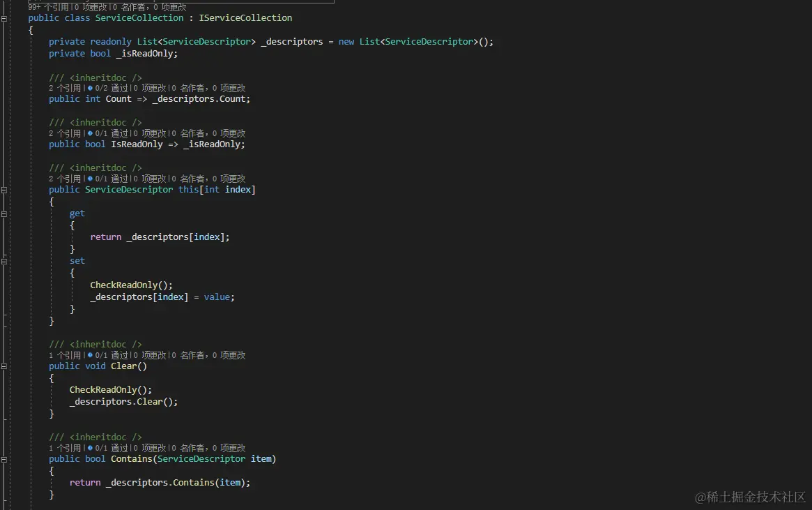Screen dimensions: 812x510
Task: Click the 'readonly' keyword in the field declaration
Action: 111,41
